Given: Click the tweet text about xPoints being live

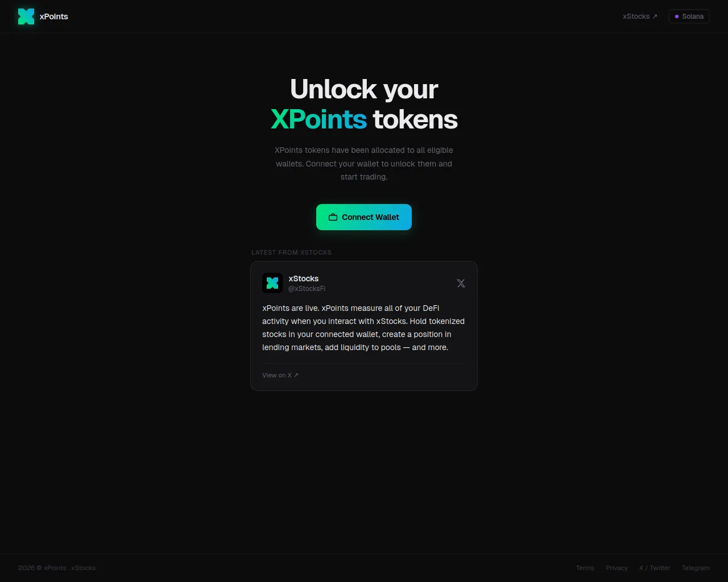Looking at the screenshot, I should tap(363, 327).
